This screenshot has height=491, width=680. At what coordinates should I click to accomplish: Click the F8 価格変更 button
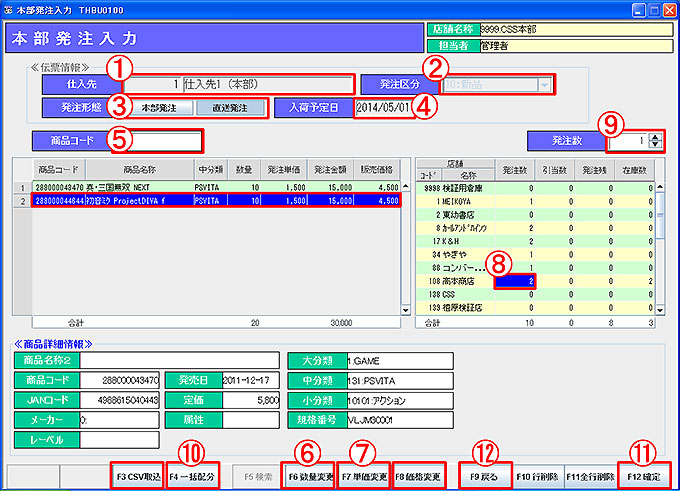(x=420, y=474)
